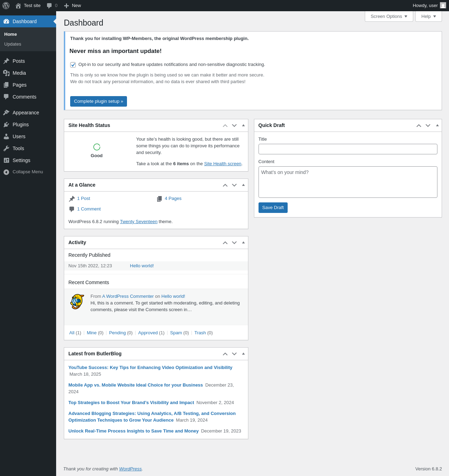Image resolution: width=449 pixels, height=476 pixels.
Task: Click the Collapse Menu arrow icon
Action: click(x=6, y=172)
